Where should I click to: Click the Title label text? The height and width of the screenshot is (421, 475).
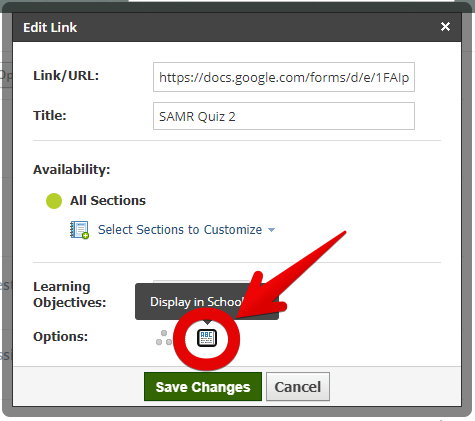pyautogui.click(x=50, y=115)
